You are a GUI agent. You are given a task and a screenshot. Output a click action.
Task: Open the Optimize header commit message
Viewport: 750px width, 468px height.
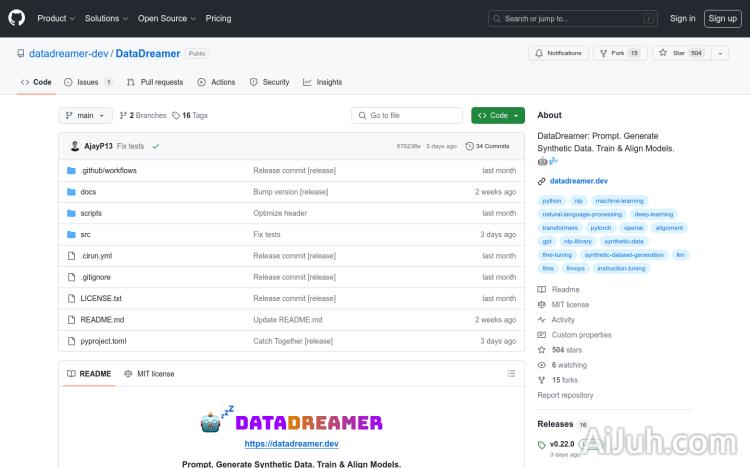[280, 213]
